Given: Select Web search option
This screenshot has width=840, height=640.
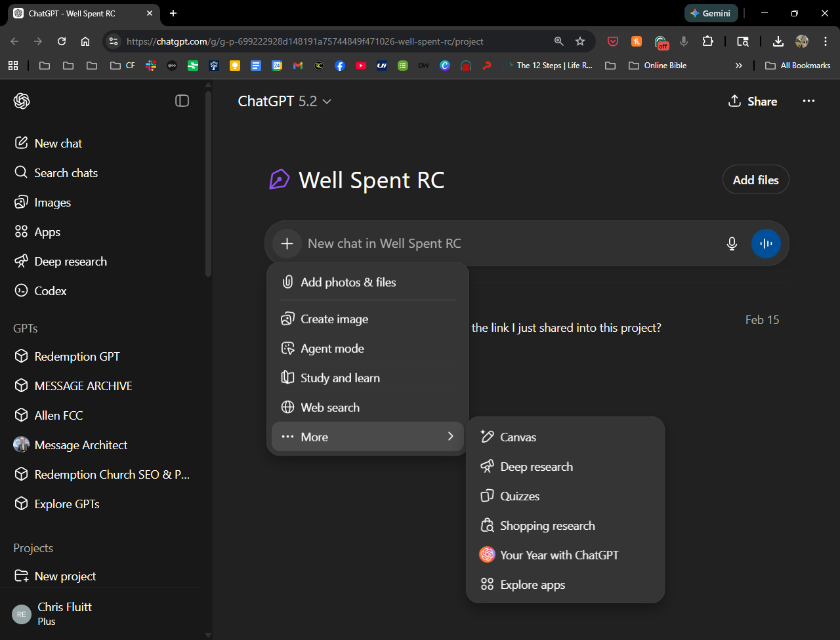Looking at the screenshot, I should point(330,408).
